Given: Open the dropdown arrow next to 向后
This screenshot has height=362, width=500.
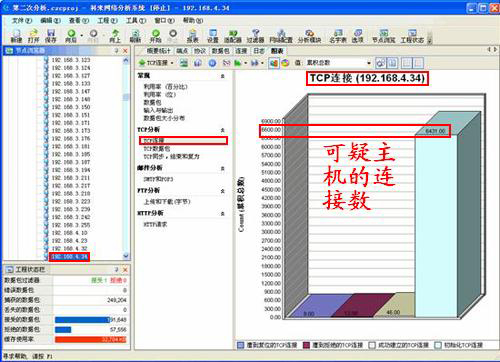Looking at the screenshot, I should pos(82,35).
